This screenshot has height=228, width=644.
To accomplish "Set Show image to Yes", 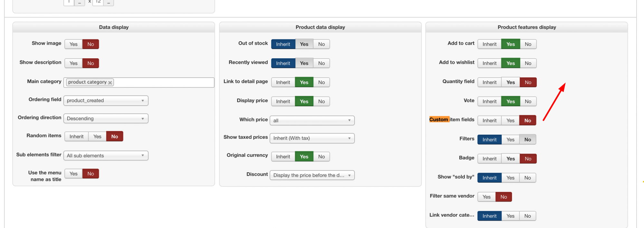I will [73, 44].
